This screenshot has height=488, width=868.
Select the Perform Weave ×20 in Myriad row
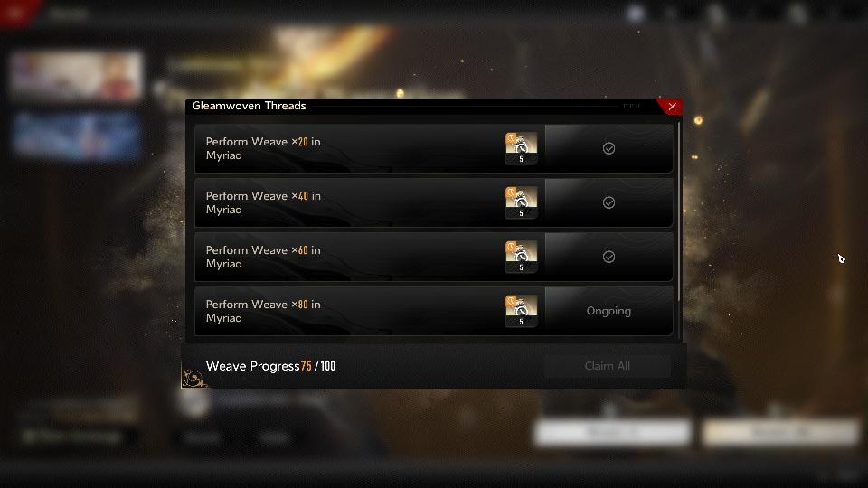[x=433, y=148]
